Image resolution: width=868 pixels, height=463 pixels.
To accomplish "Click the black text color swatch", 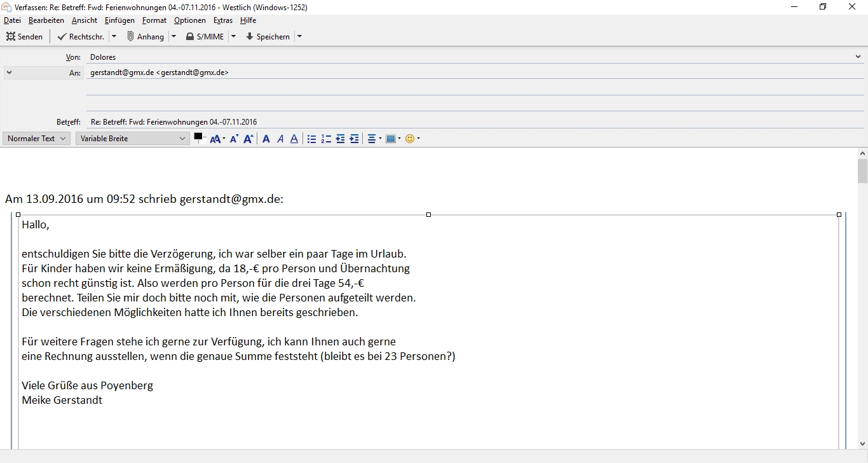I will click(198, 137).
